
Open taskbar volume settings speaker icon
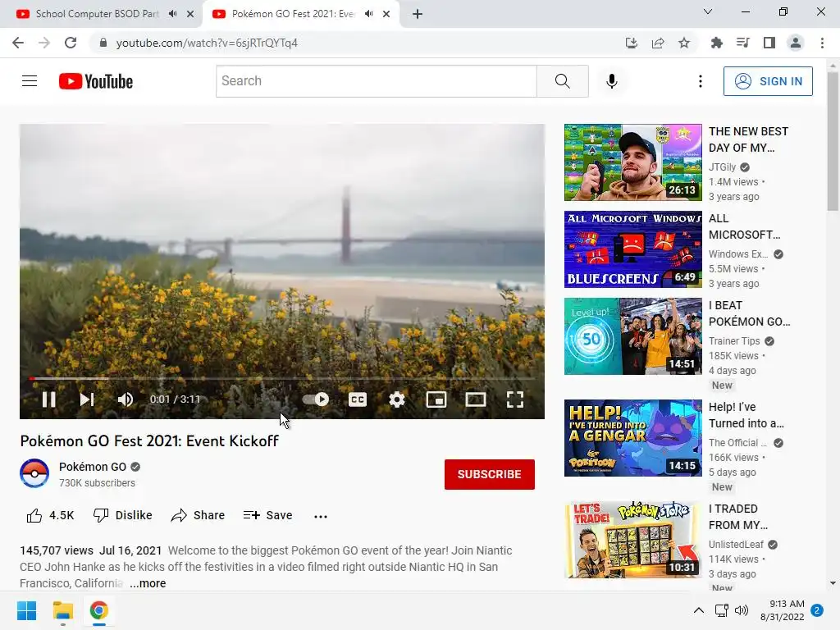[742, 610]
